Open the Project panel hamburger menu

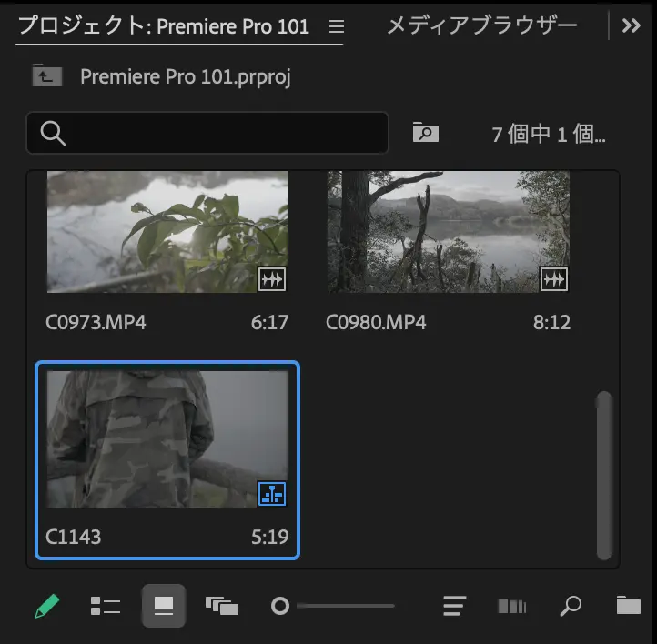tap(337, 26)
